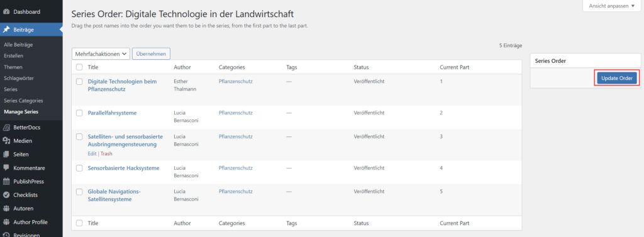Screen dimensions: 644x237
Task: Click Pflanzenschutz category in Globale Navigations row
Action: (236, 191)
